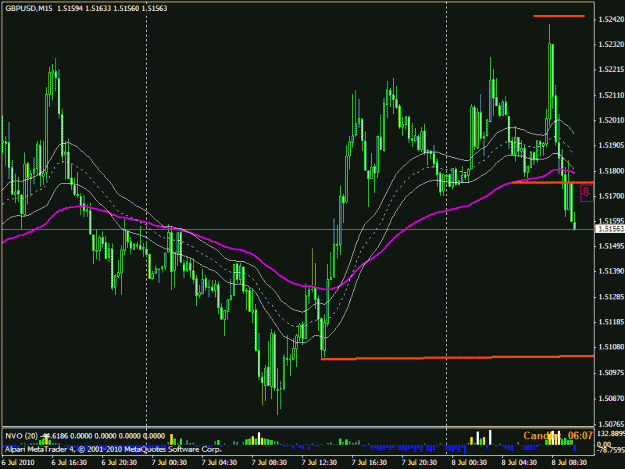This screenshot has width=625, height=469.
Task: Click price axis label 1.51905
Action: (611, 145)
